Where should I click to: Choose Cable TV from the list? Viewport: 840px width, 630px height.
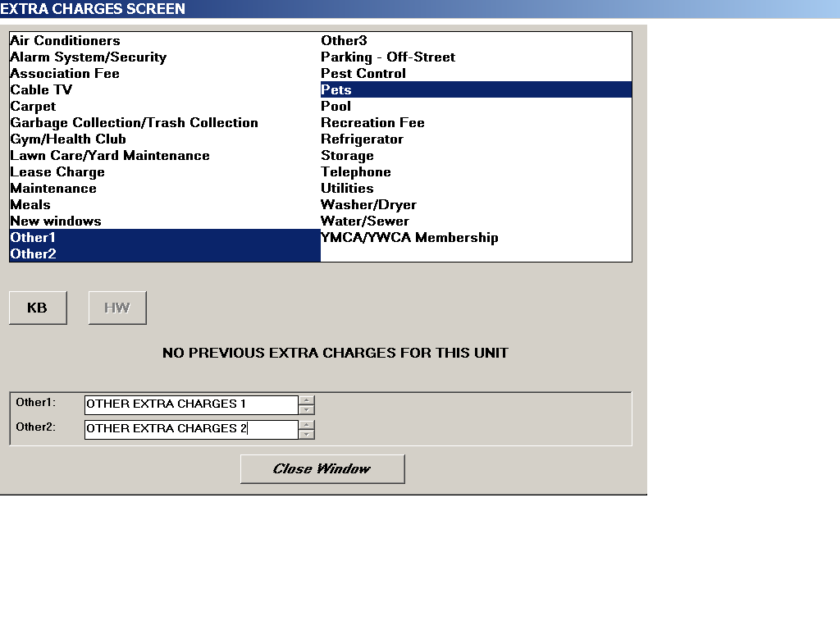(41, 90)
